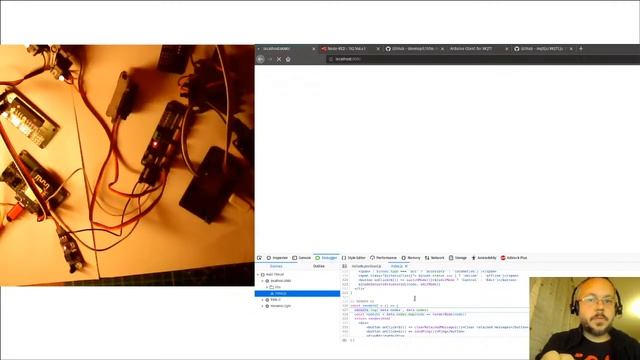
Task: Close the Arduino Client for MQTT tab
Action: pos(507,49)
